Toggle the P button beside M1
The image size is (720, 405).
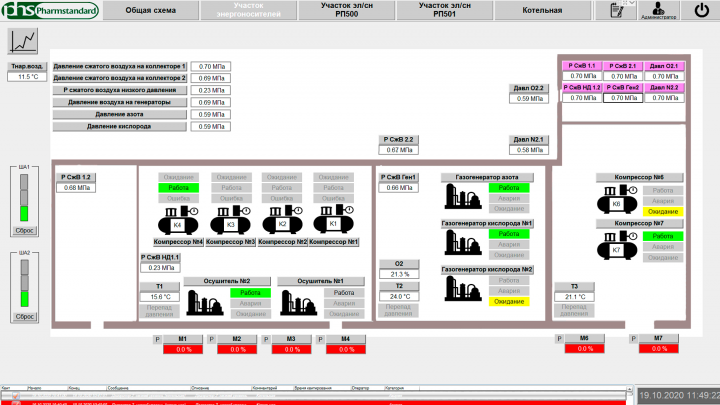pyautogui.click(x=158, y=339)
